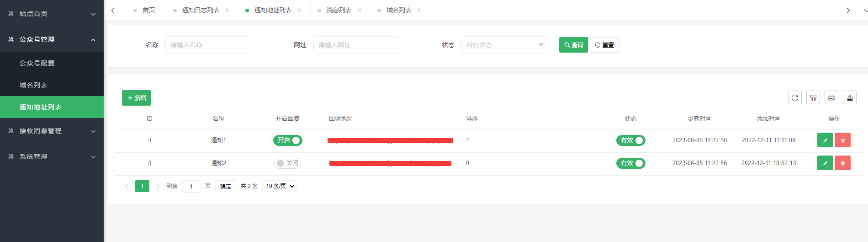The height and width of the screenshot is (242, 868).
Task: Click the export table icon
Action: coord(850,97)
